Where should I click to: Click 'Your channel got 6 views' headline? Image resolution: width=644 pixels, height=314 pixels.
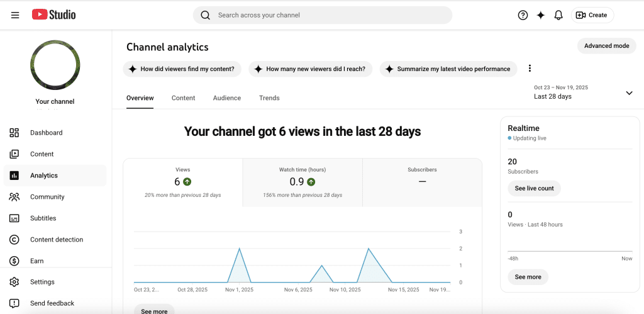303,132
